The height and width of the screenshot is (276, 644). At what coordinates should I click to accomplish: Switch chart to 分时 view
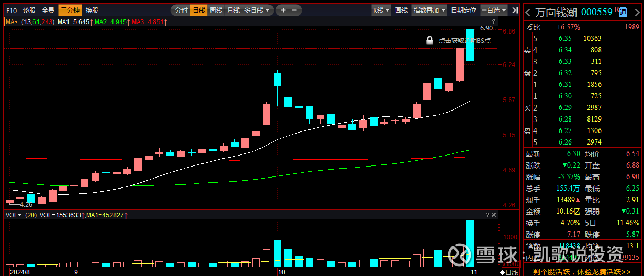tap(180, 10)
